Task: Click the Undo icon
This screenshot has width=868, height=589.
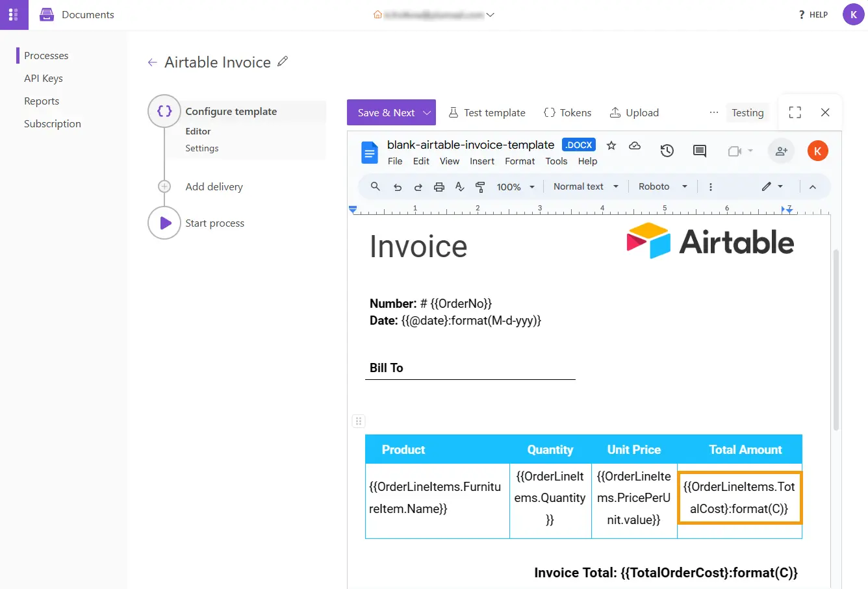Action: (x=397, y=187)
